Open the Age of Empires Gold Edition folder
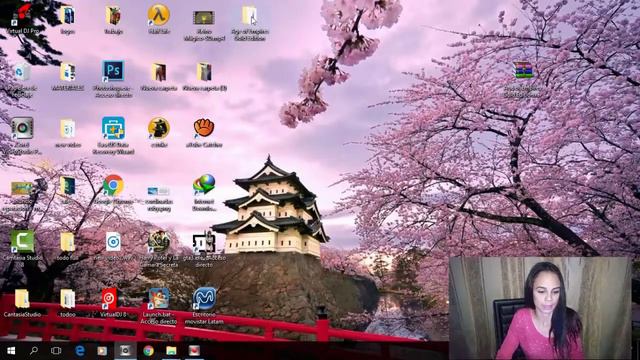640x360 pixels. point(250,23)
